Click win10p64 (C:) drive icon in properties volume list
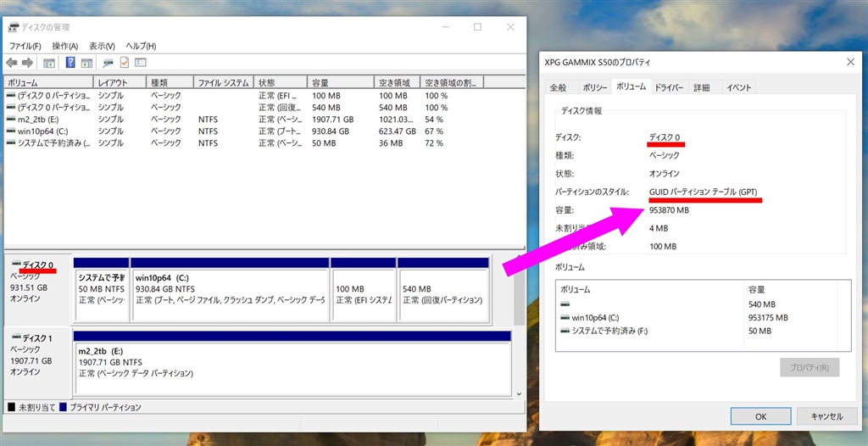Screen dimensions: 868x446 [565, 318]
